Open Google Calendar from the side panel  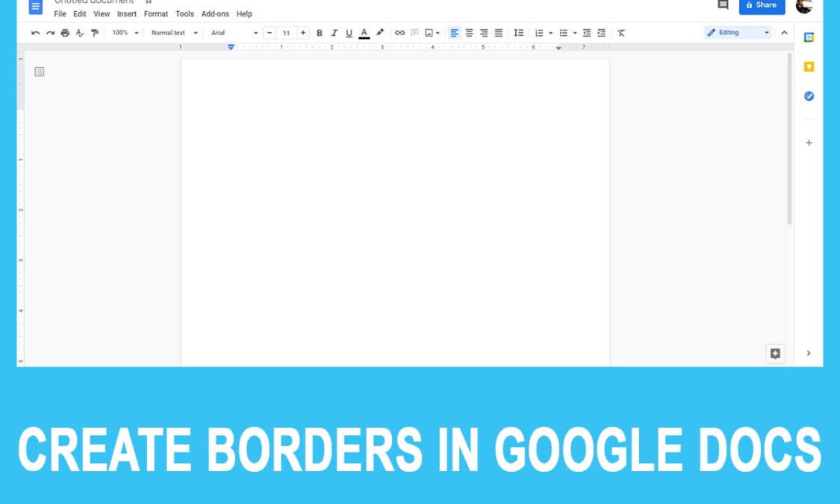[x=808, y=36]
